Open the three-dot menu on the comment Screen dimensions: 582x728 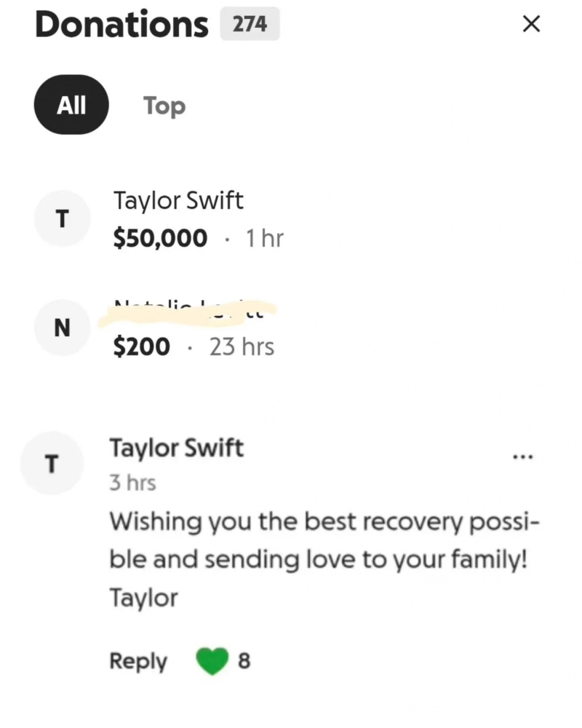523,457
